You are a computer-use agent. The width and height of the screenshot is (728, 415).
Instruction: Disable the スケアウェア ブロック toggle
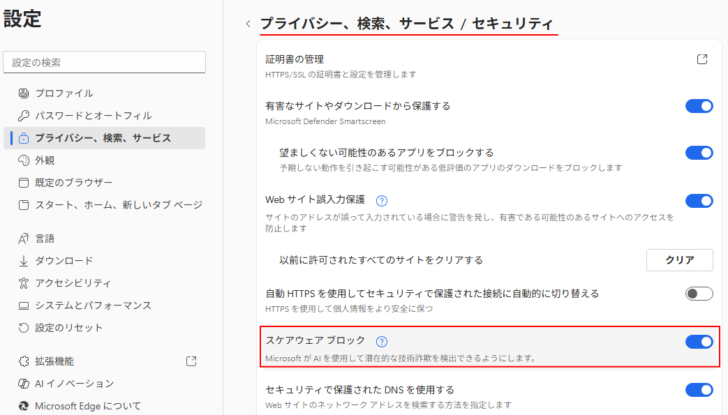coord(698,342)
